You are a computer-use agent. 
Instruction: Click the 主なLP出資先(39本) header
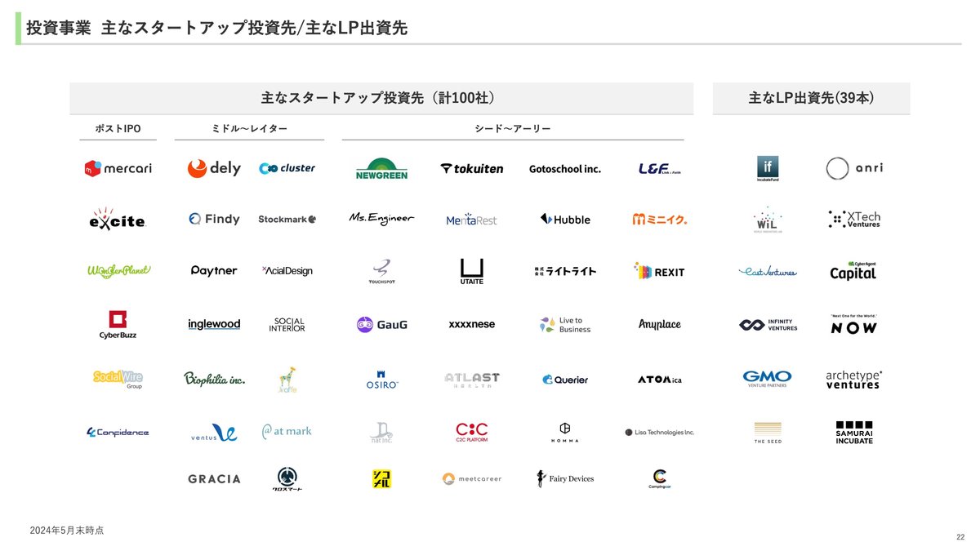[812, 98]
